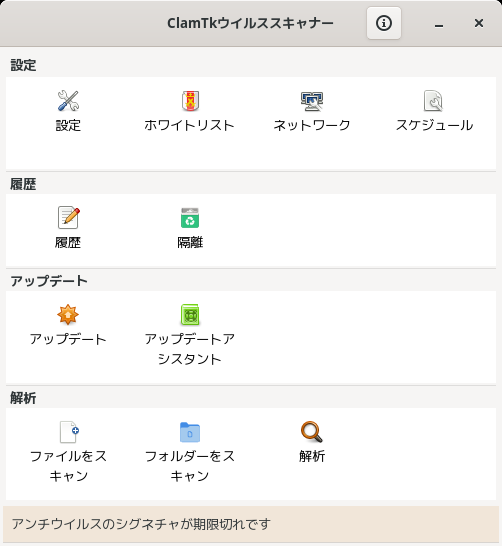Screen dimensions: 502x546
Task: Click the info button in the title bar
Action: (384, 23)
